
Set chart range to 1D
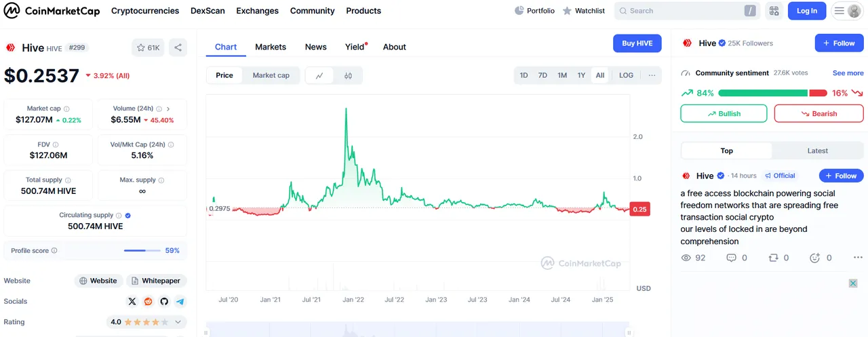(x=524, y=75)
